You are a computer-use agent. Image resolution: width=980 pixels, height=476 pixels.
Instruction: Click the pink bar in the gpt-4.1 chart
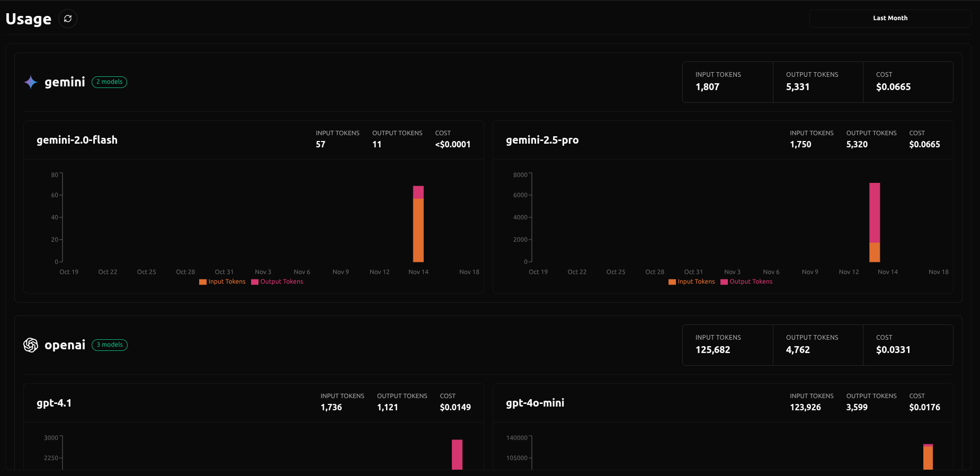[457, 454]
